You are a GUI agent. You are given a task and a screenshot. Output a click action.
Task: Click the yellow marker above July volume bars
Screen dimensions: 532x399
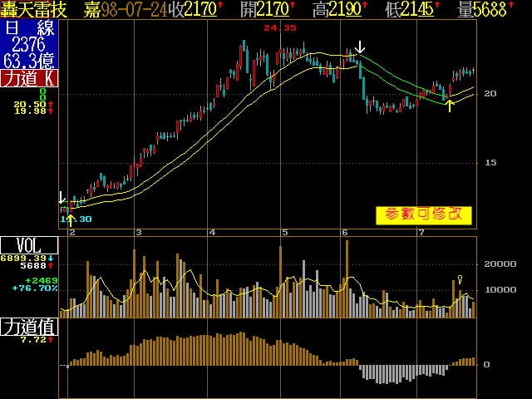460,279
